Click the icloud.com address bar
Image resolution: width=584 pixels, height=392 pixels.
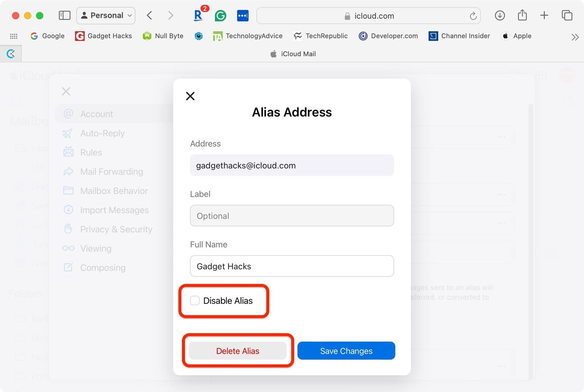click(x=369, y=16)
